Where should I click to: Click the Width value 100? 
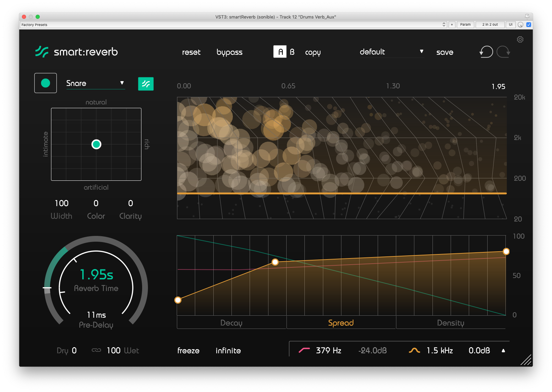tap(62, 203)
